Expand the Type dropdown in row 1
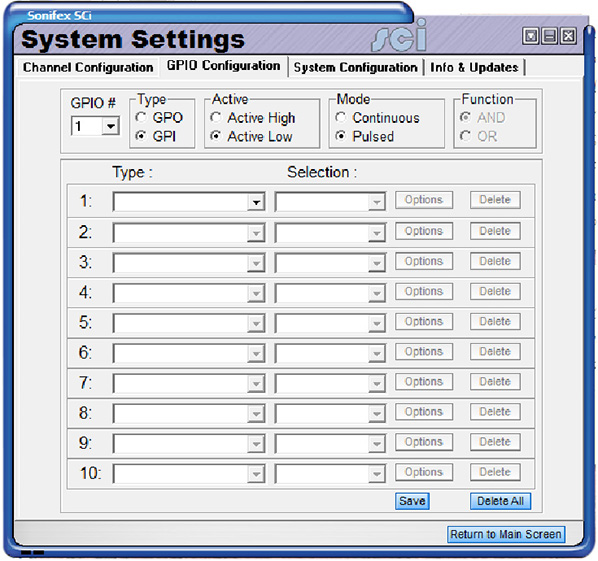Image resolution: width=598 pixels, height=561 pixels. tap(256, 202)
